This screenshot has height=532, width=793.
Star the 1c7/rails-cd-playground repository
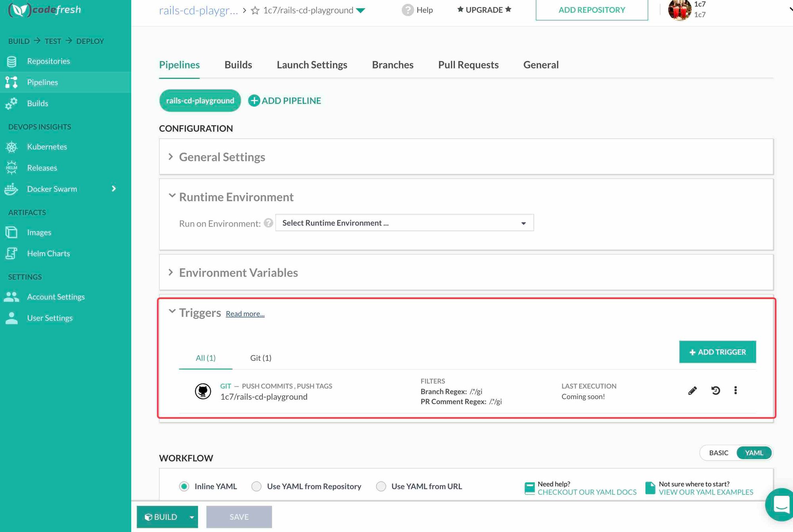(x=255, y=11)
